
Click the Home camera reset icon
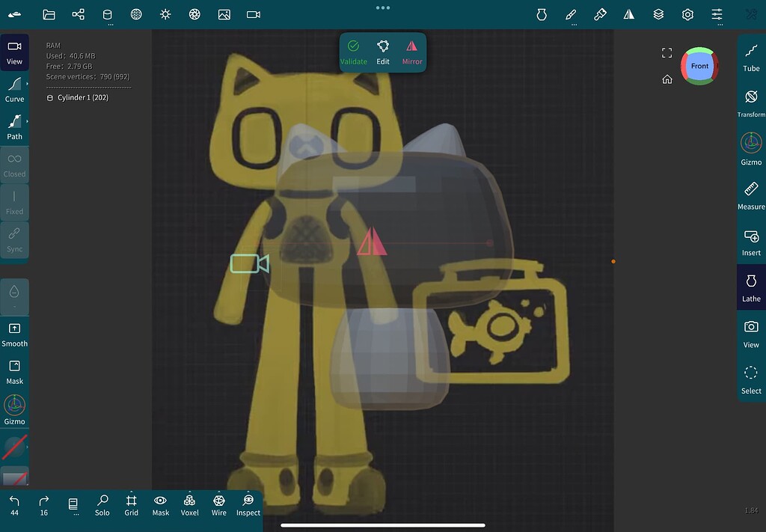[x=667, y=79]
